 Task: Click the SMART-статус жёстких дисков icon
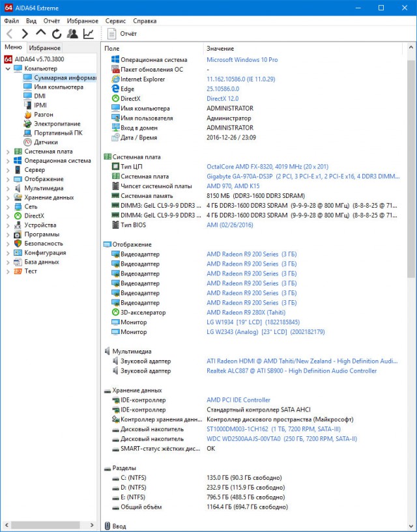tap(115, 449)
